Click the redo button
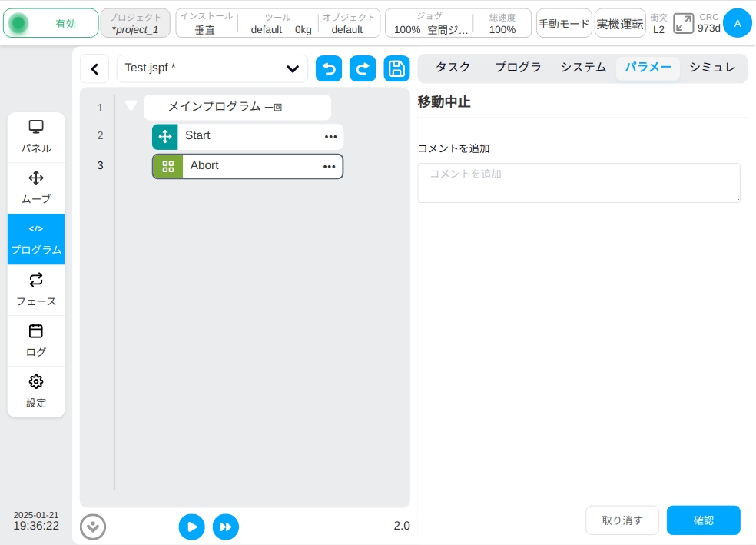The width and height of the screenshot is (756, 545). click(x=363, y=68)
